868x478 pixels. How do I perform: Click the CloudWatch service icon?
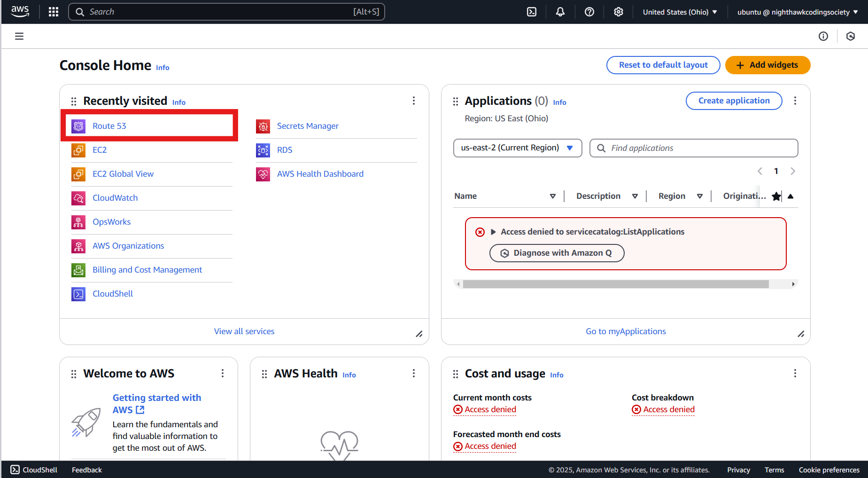point(78,198)
